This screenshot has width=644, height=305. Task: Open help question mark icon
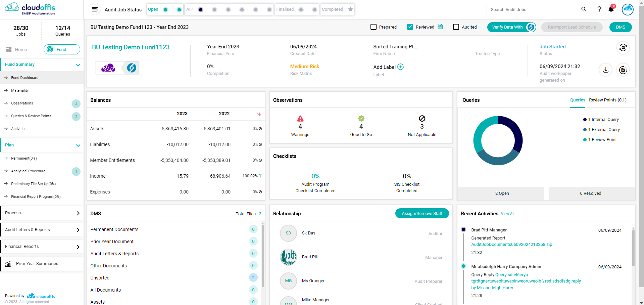[x=599, y=9]
